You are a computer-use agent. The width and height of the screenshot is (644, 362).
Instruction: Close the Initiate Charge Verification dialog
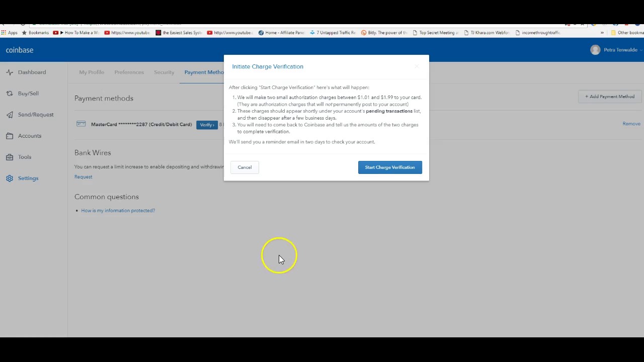[x=417, y=66]
